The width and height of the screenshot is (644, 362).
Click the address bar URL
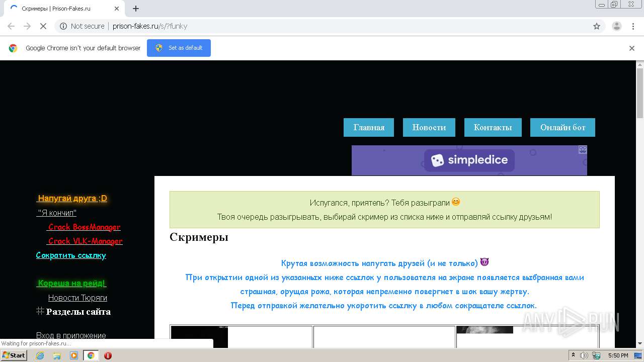pos(150,26)
